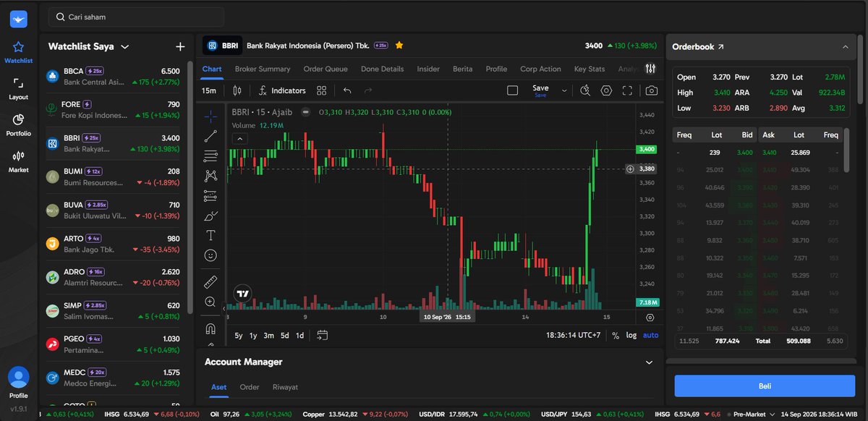This screenshot has height=421, width=868.
Task: Select the trend line drawing tool
Action: pos(210,135)
